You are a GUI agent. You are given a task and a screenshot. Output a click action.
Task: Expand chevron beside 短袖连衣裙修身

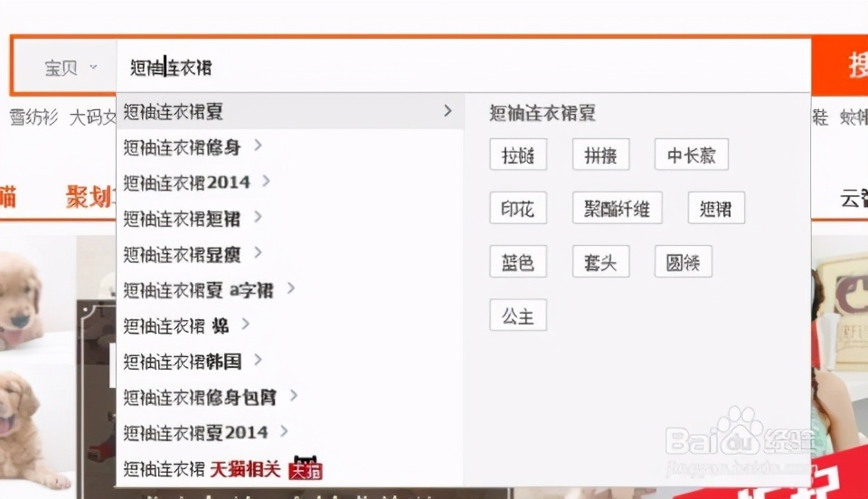coord(258,146)
